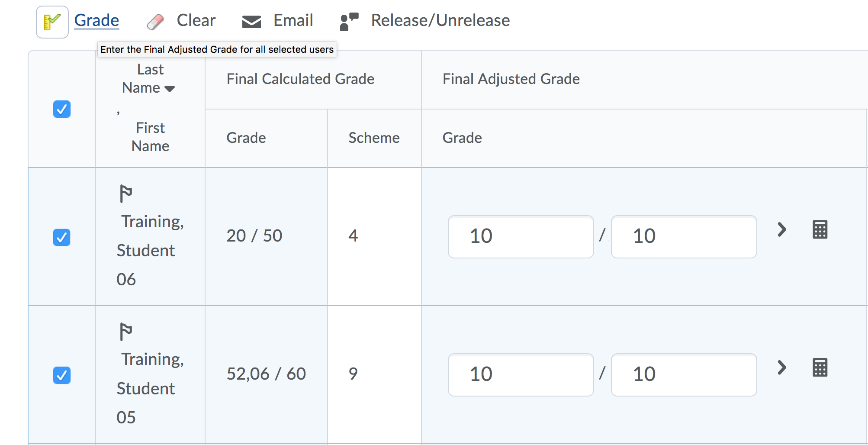Uncheck the Training Student 06 checkbox
Image resolution: width=868 pixels, height=445 pixels.
(62, 237)
